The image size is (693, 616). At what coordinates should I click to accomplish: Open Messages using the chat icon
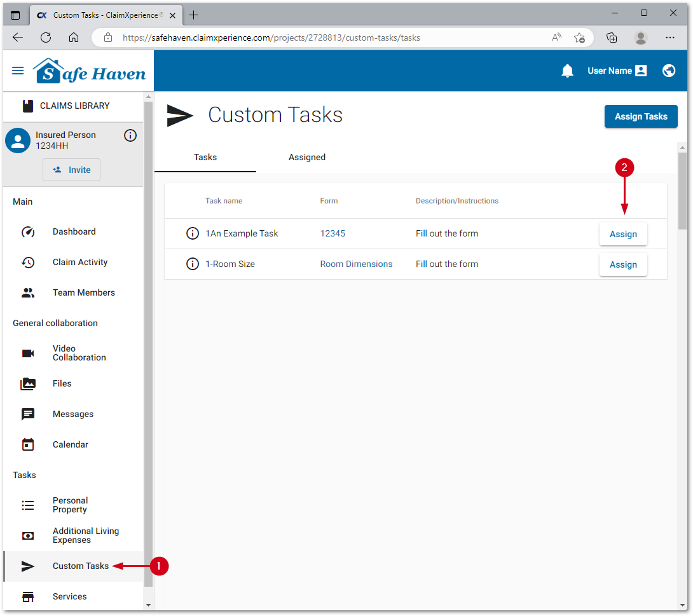tap(28, 414)
